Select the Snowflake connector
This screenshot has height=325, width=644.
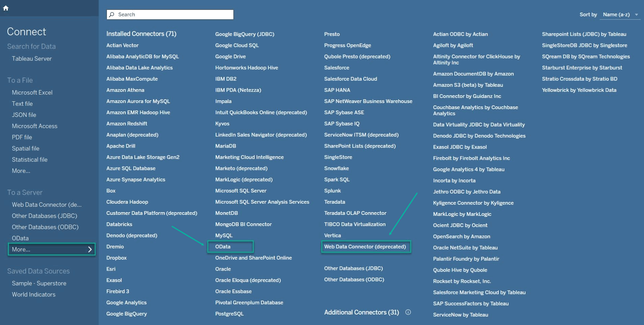click(336, 168)
